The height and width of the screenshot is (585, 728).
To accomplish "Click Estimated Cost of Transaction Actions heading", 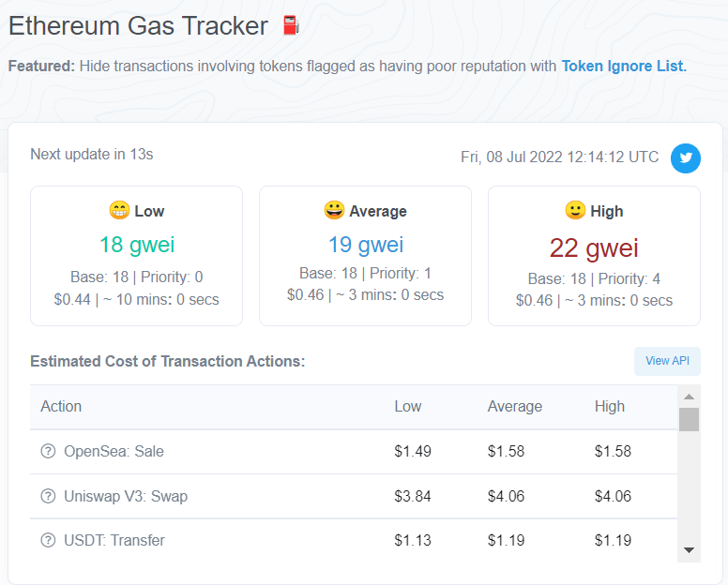I will tap(168, 361).
